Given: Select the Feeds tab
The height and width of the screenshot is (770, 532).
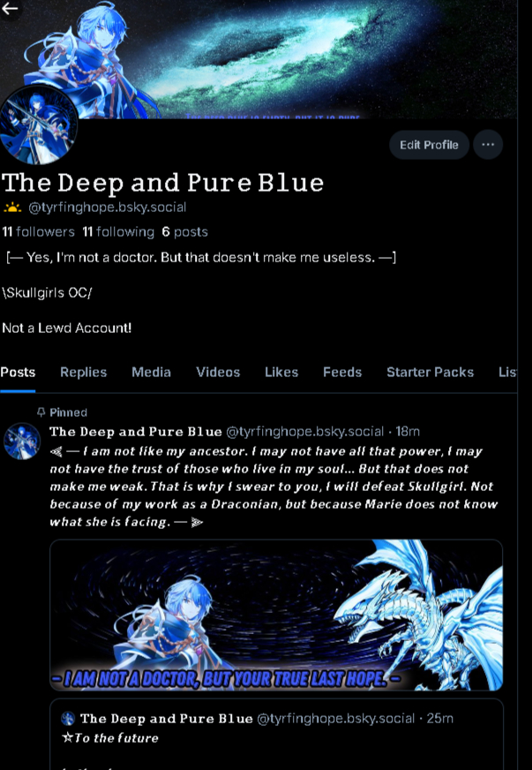Looking at the screenshot, I should (x=342, y=373).
